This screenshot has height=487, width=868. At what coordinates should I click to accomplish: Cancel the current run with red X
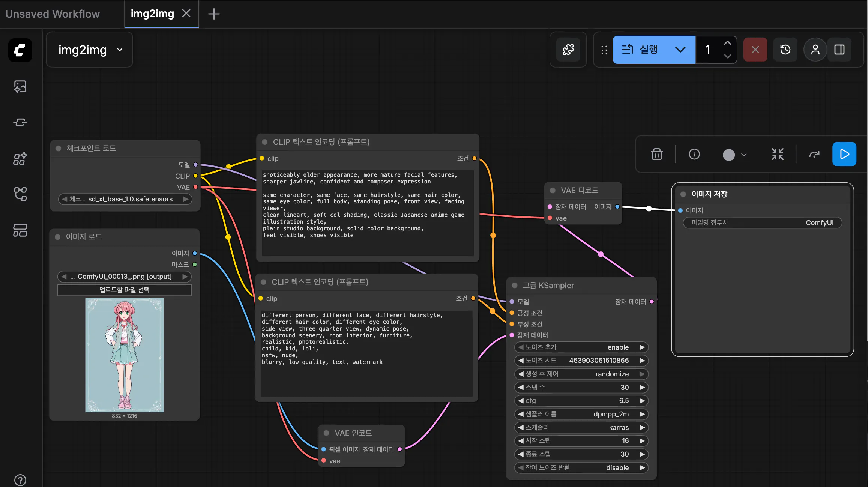[755, 50]
